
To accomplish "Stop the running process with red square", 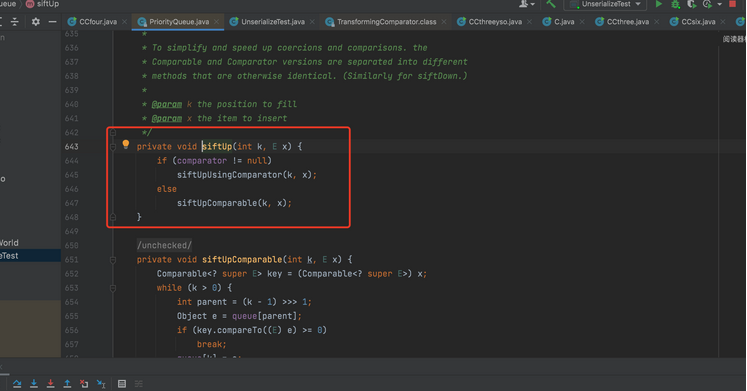I will tap(732, 4).
